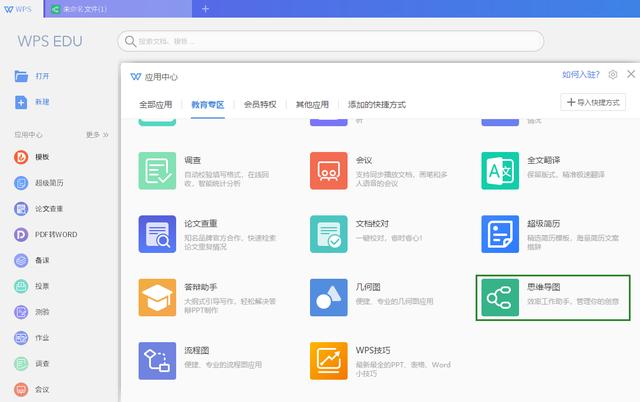Click the 答辩助手 title text
This screenshot has height=402, width=640.
tap(201, 287)
